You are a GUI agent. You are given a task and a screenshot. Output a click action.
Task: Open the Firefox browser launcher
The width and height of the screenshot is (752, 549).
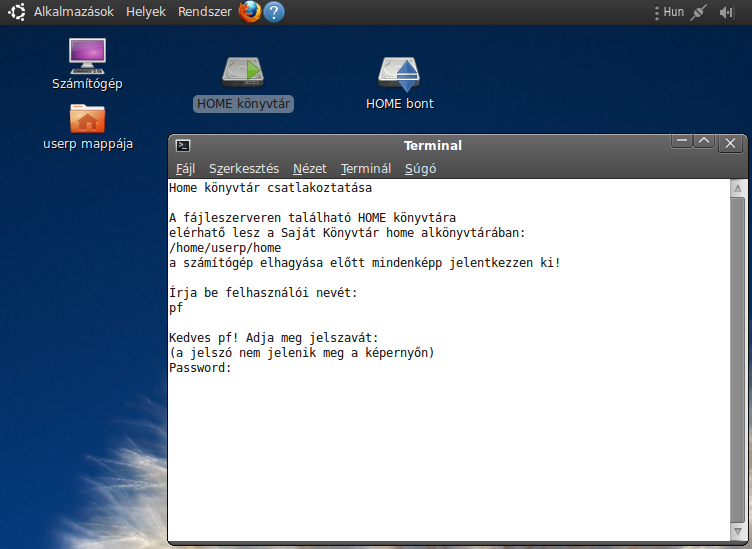coord(249,12)
